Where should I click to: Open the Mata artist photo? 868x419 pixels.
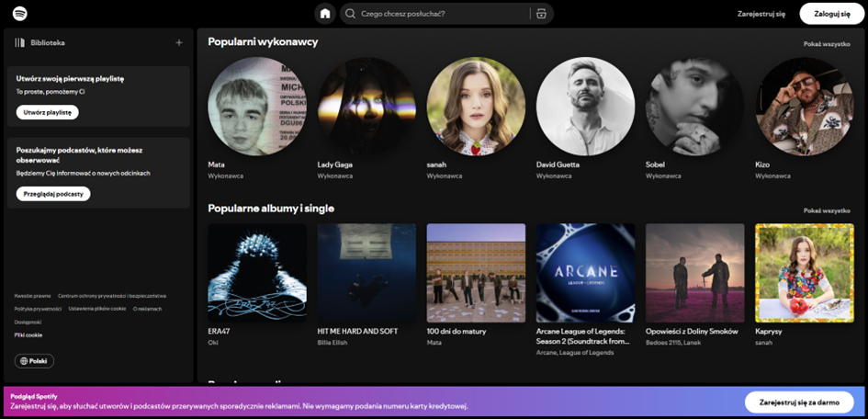click(257, 107)
